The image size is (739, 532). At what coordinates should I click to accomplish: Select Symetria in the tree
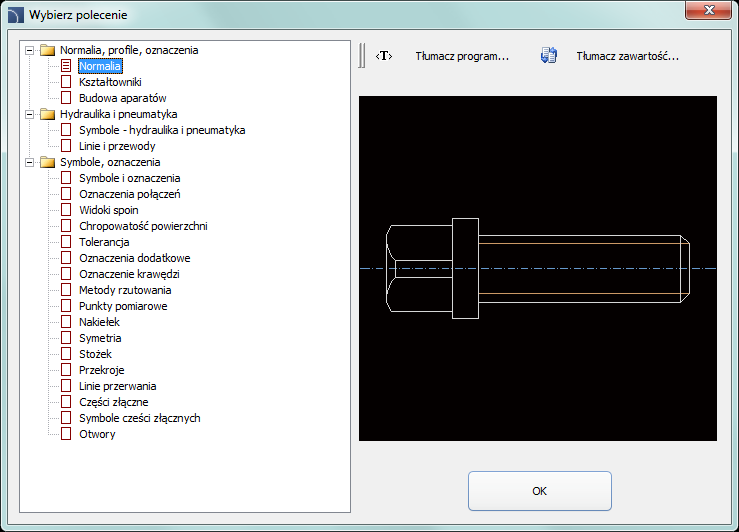pyautogui.click(x=100, y=338)
